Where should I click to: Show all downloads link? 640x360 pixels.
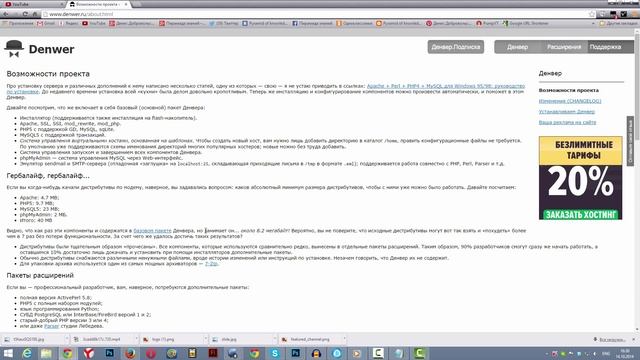click(610, 339)
